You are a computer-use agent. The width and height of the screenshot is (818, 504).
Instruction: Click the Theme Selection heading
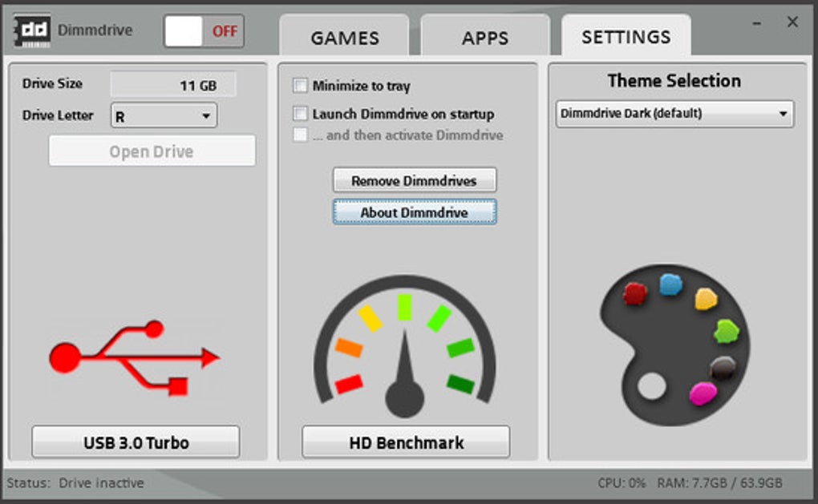pos(674,81)
